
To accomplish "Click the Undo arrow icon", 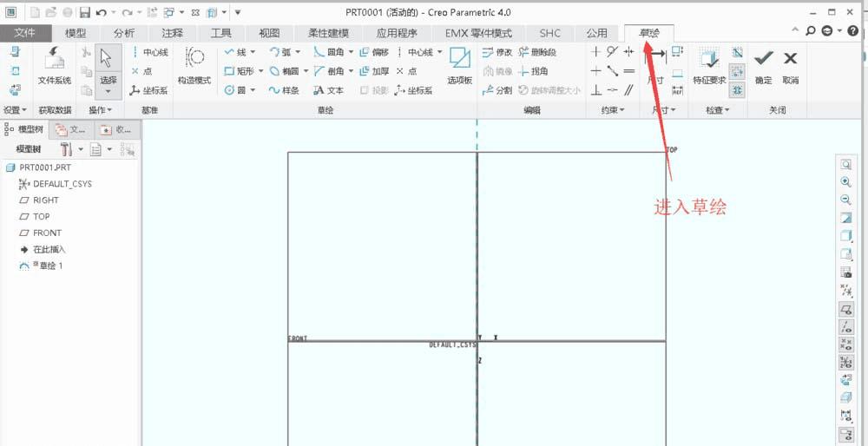I will pos(101,12).
